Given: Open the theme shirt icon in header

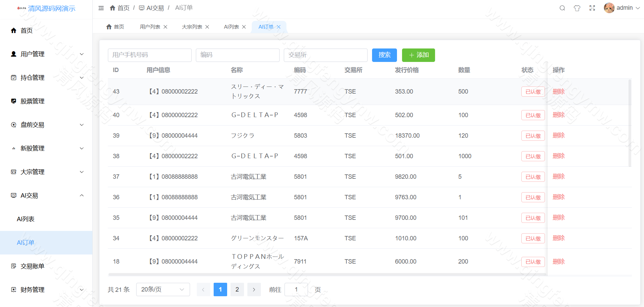Looking at the screenshot, I should pyautogui.click(x=577, y=8).
